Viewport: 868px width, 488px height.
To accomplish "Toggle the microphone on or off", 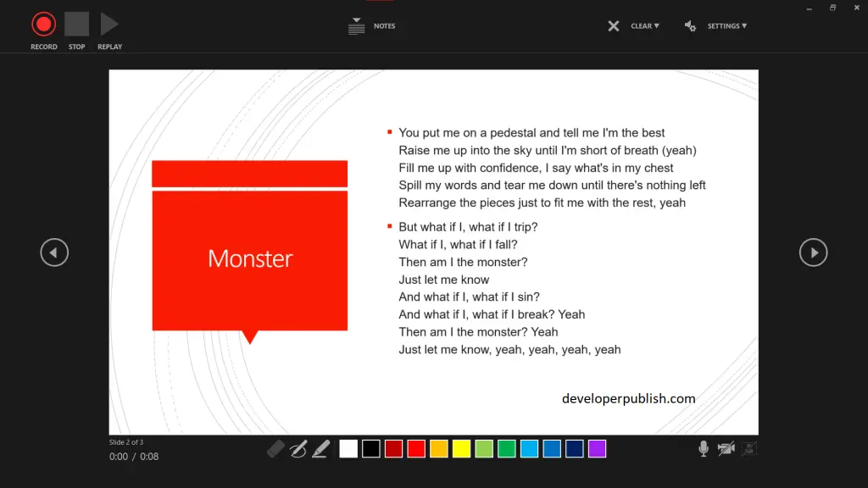I will pos(704,449).
